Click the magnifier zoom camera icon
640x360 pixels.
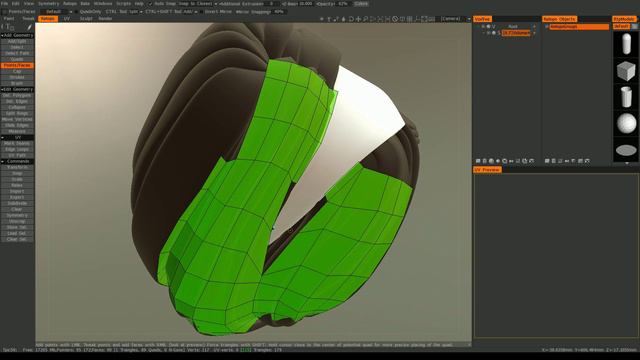[365, 19]
